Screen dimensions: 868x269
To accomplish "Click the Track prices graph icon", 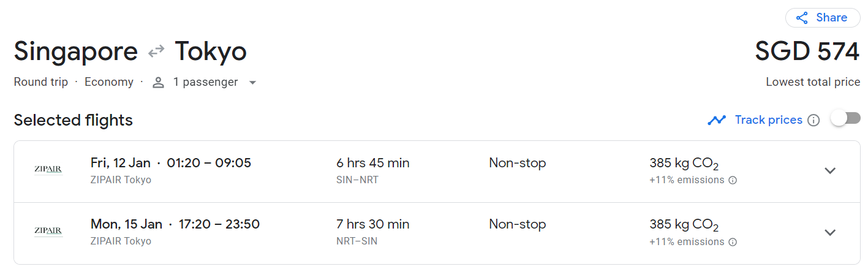I will click(x=717, y=120).
